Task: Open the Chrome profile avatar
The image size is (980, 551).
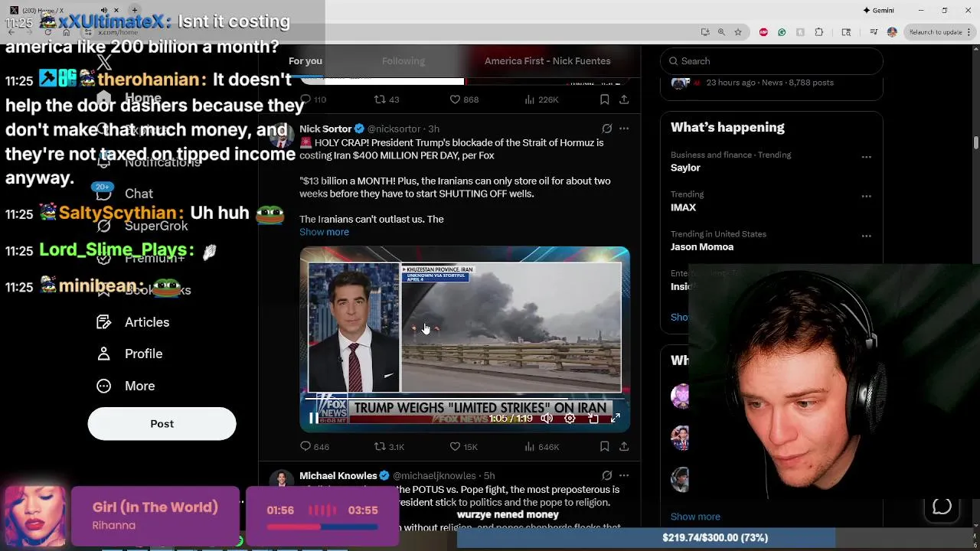Action: 892,32
